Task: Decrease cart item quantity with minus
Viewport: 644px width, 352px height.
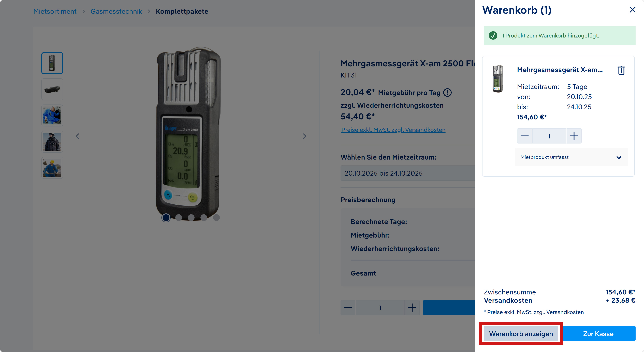Action: (x=524, y=136)
